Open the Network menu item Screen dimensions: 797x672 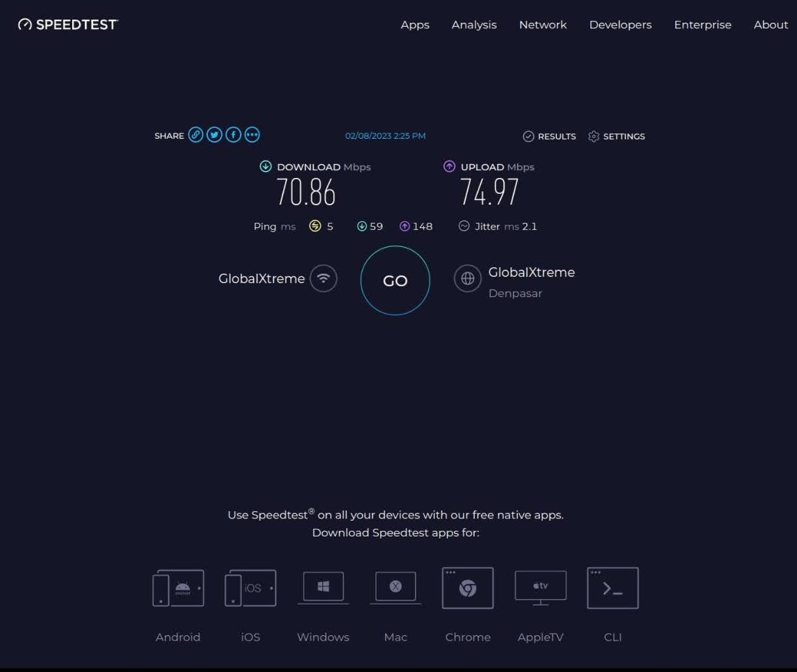(543, 25)
